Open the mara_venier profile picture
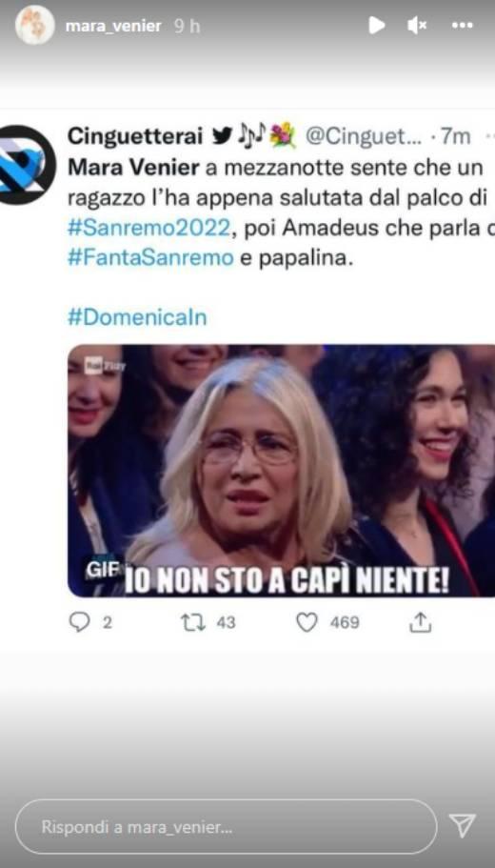The height and width of the screenshot is (868, 495). (35, 25)
